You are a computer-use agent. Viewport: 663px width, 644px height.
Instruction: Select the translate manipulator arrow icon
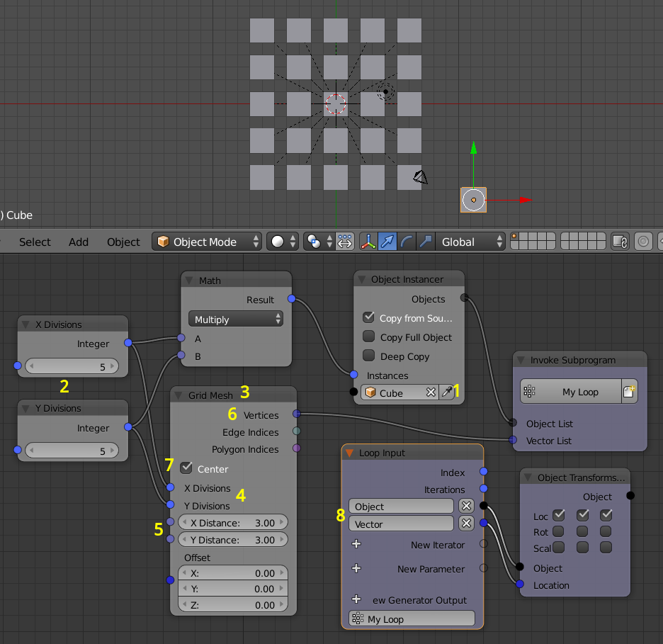click(x=387, y=242)
